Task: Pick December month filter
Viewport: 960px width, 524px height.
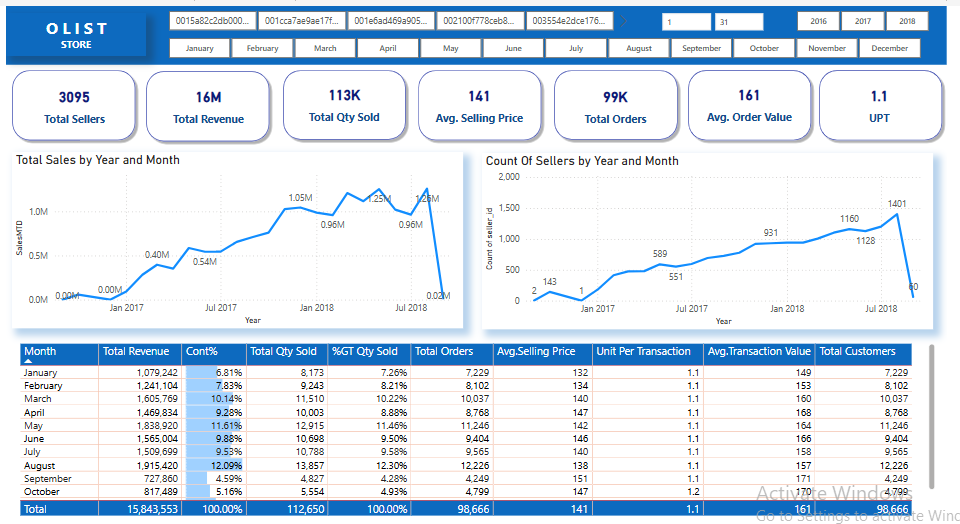Action: [x=890, y=48]
